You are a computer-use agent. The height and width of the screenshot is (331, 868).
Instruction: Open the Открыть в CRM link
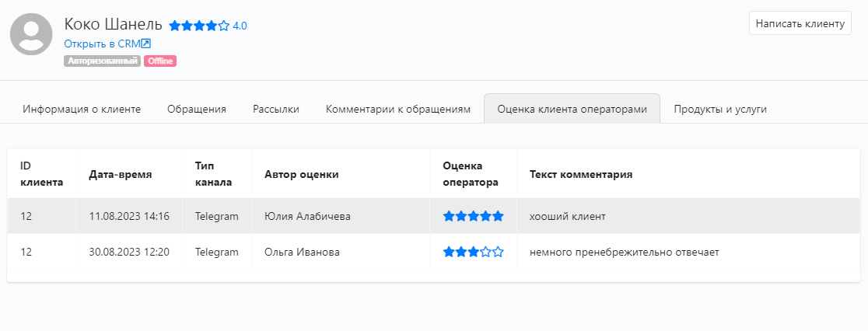[107, 44]
